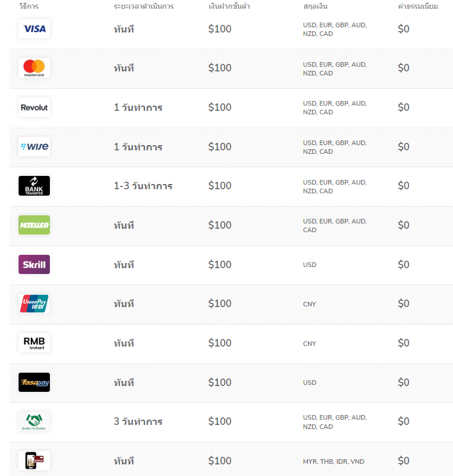The width and height of the screenshot is (453, 476).
Task: Click the mobile phone local payment icon
Action: click(x=34, y=460)
